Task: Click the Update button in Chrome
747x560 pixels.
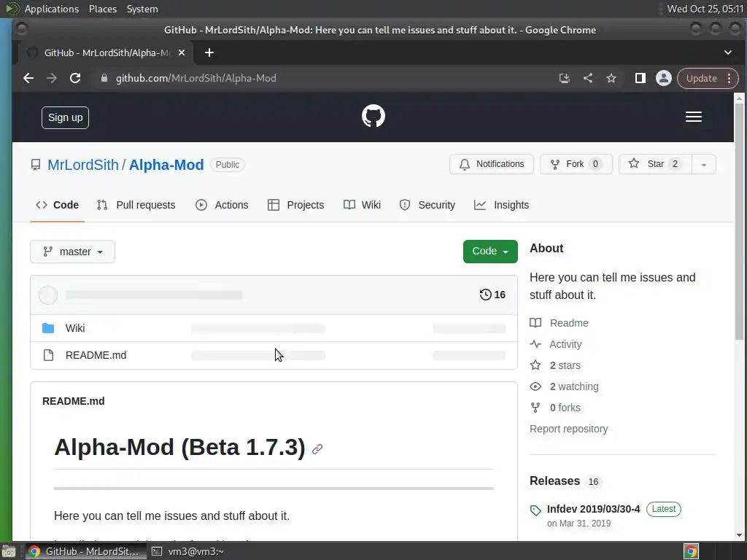Action: click(x=701, y=79)
